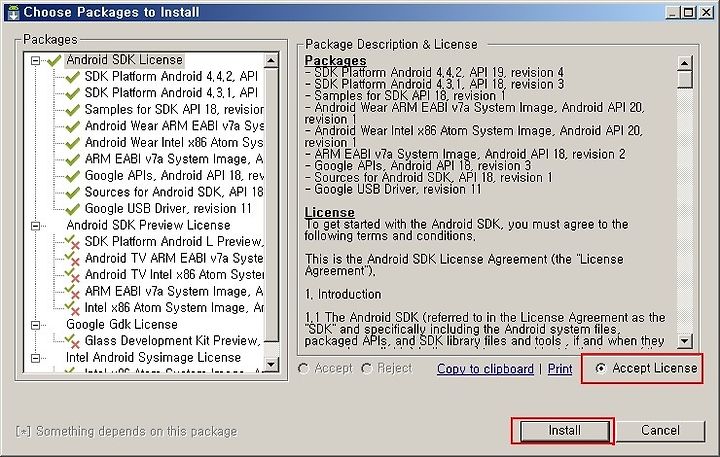Select the Reject radio button
Viewport: 720px width, 457px height.
(366, 368)
